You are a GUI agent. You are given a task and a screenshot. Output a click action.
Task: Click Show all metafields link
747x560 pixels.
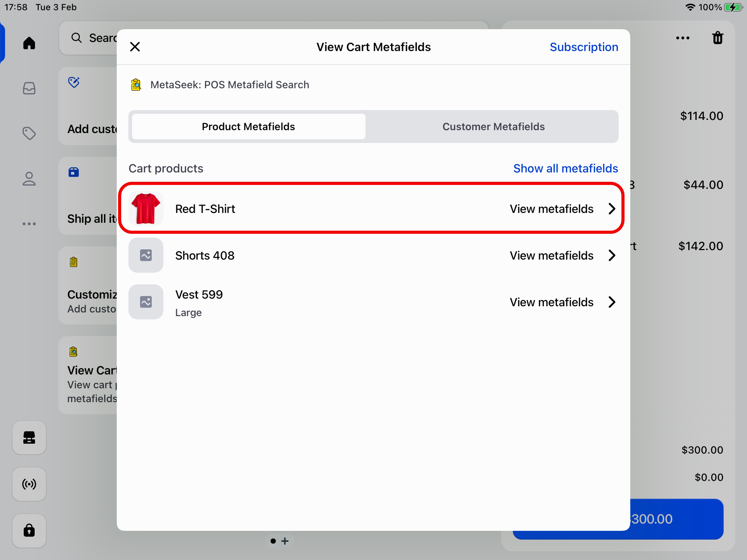click(x=565, y=168)
